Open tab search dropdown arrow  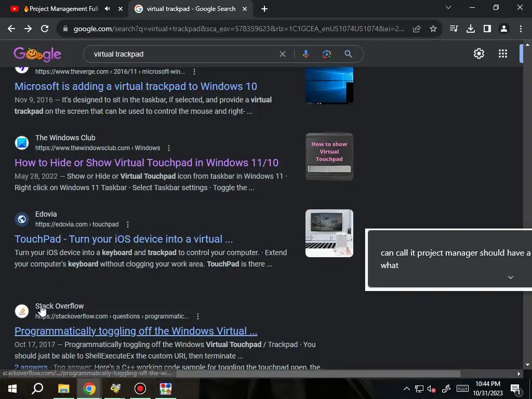(448, 7)
